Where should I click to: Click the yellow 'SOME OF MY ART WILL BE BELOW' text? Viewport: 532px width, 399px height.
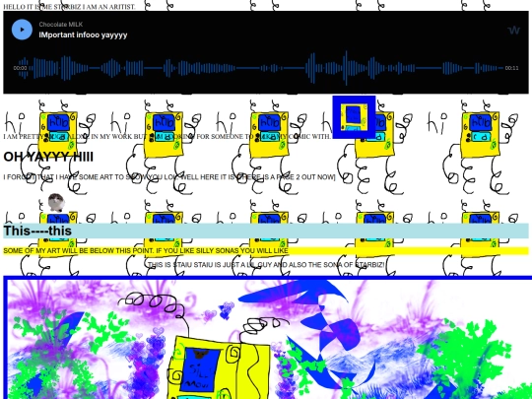coord(146,251)
